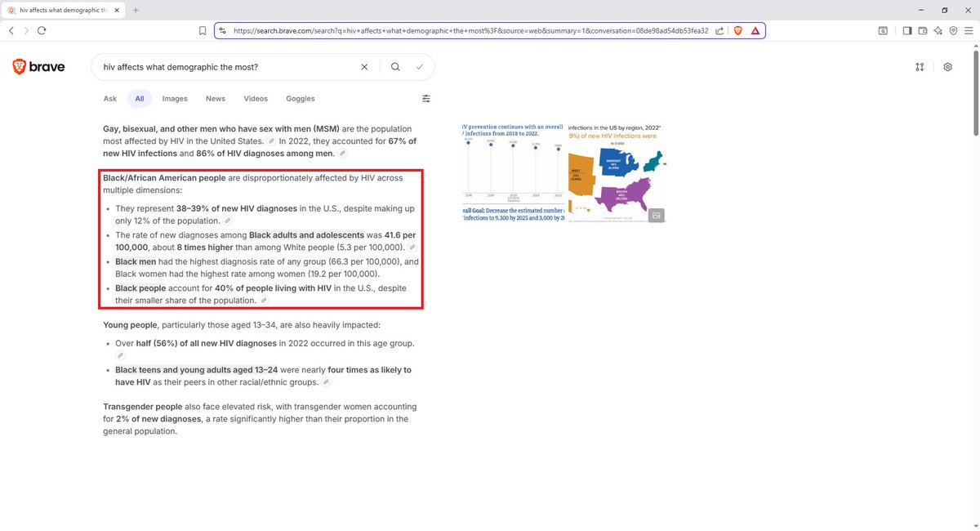Click the search query input field
The height and width of the screenshot is (531, 980).
229,67
